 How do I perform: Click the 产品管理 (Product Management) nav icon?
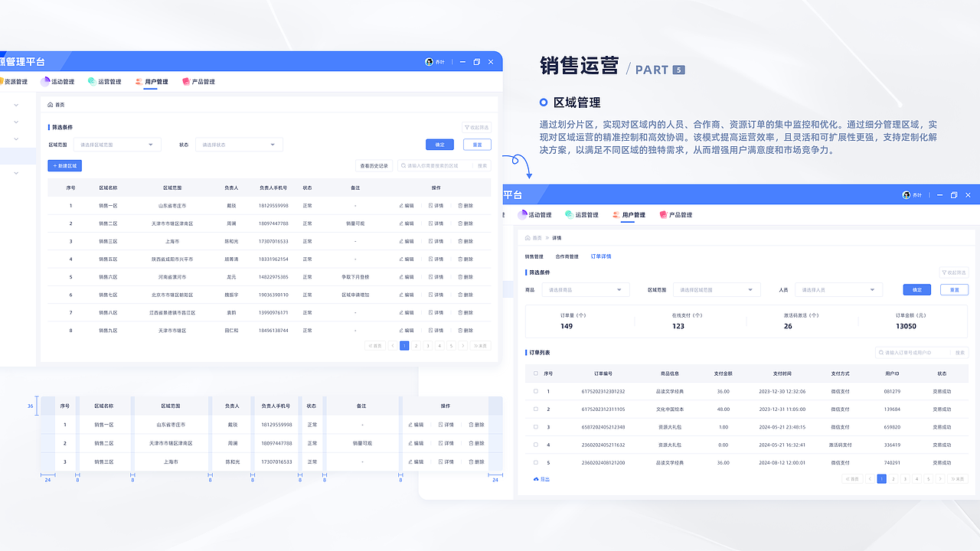(x=186, y=82)
